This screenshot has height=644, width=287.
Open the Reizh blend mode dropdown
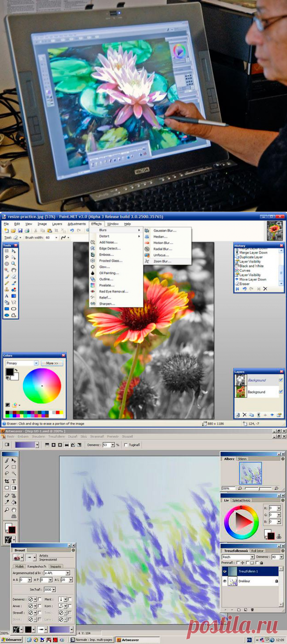[252, 557]
